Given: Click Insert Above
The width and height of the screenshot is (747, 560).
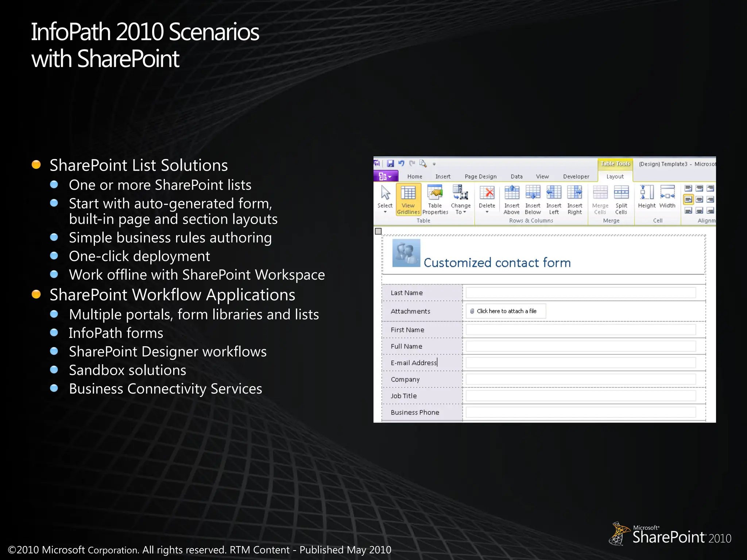Looking at the screenshot, I should coord(511,199).
